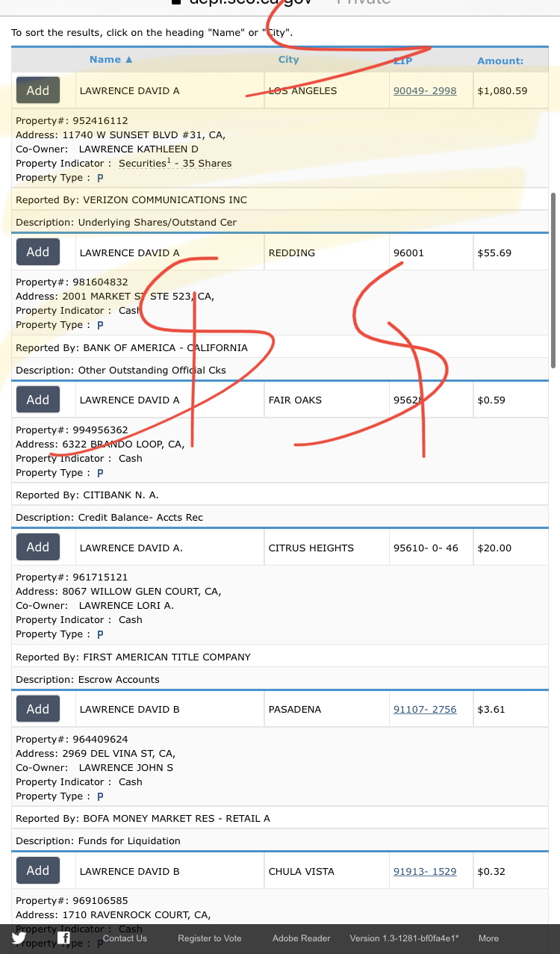Open ZIP link 90049- 2998
Screen dimensions: 560x954
(x=425, y=91)
